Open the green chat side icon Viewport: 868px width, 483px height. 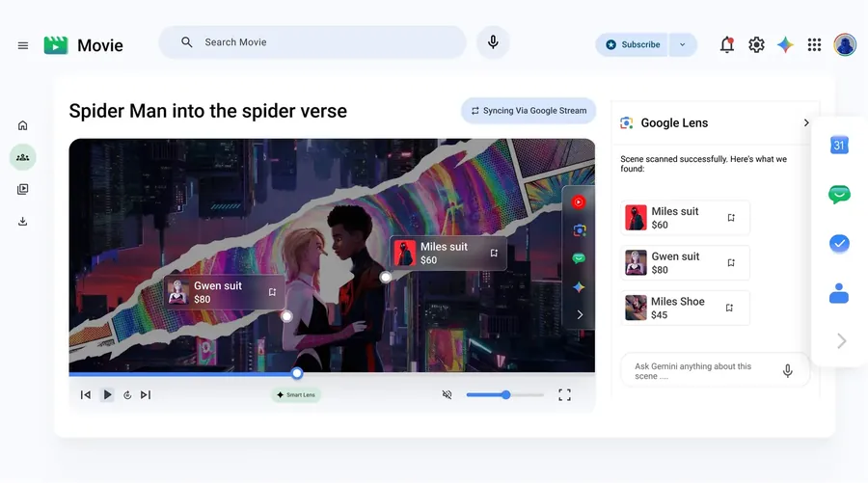839,194
